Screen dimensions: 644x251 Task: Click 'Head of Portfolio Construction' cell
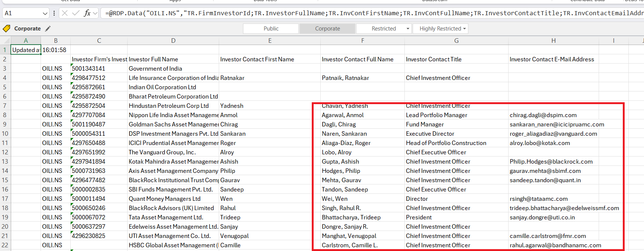(x=456, y=143)
